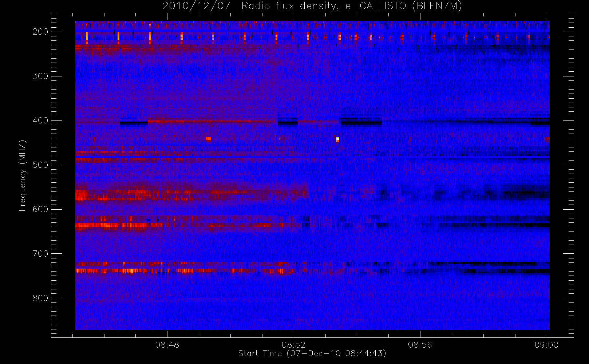Click the 800 frequency tick label
The height and width of the screenshot is (364, 589).
pos(40,298)
